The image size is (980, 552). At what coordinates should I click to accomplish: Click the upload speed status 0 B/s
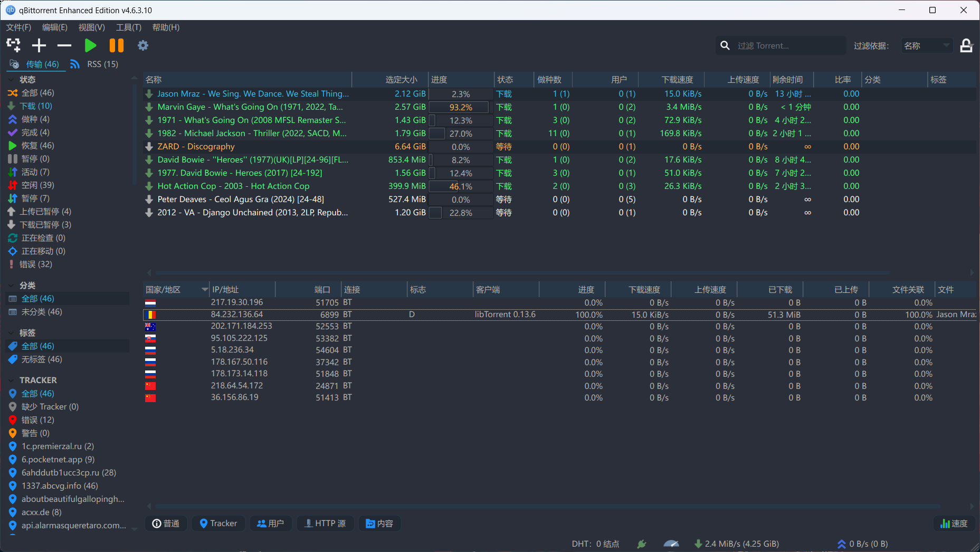pyautogui.click(x=862, y=544)
